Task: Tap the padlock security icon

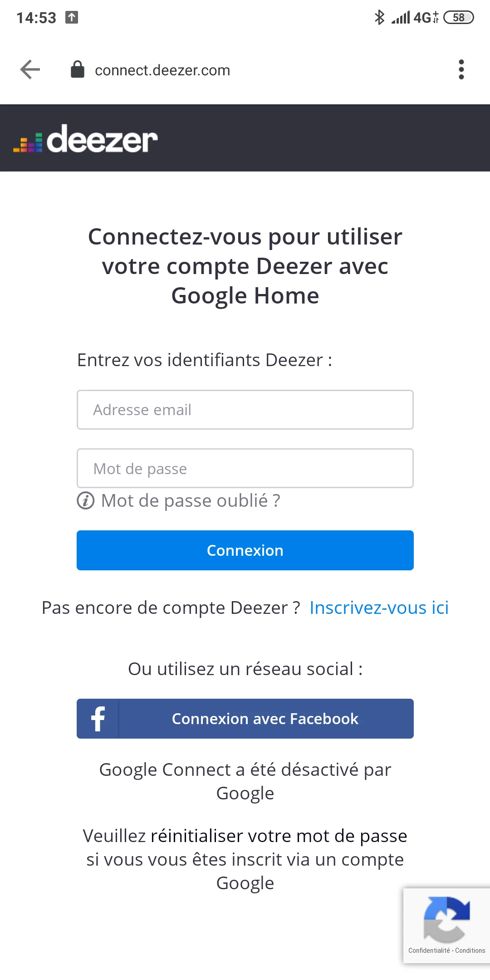Action: click(x=78, y=69)
